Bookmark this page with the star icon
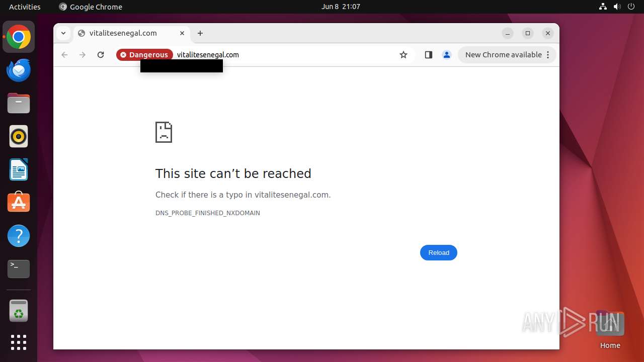The width and height of the screenshot is (644, 362). [404, 55]
